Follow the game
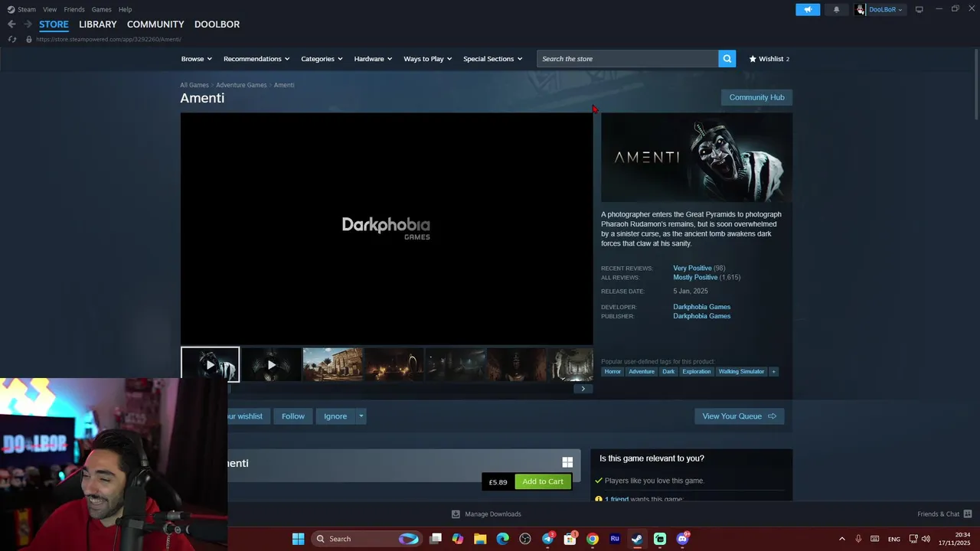The image size is (980, 551). pos(293,416)
